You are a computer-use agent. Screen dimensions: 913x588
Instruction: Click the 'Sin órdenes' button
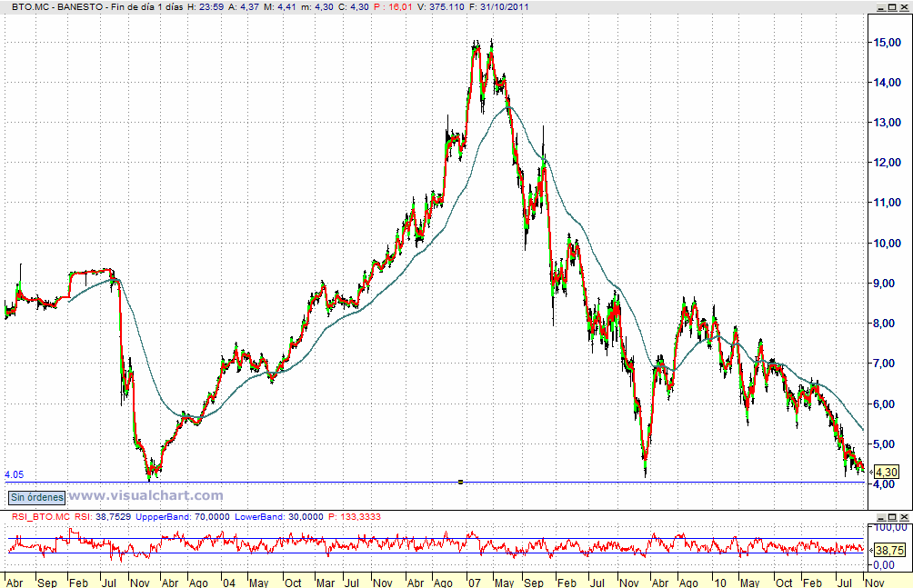(x=36, y=497)
